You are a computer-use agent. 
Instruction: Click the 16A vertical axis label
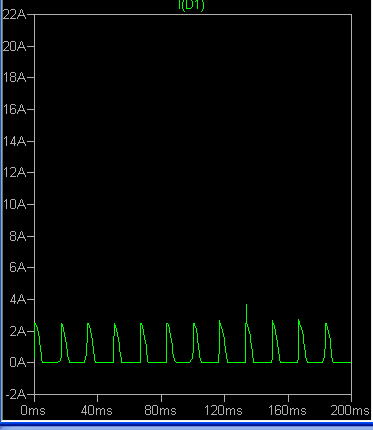point(14,109)
